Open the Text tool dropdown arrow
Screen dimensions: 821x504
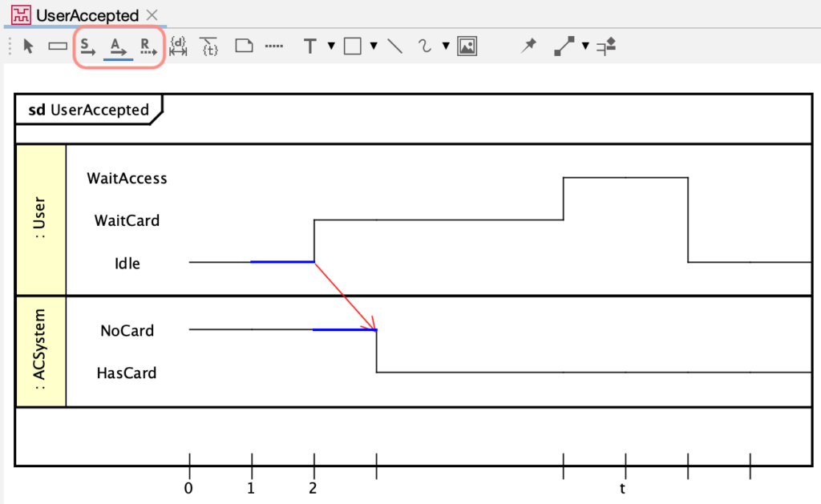[x=331, y=46]
